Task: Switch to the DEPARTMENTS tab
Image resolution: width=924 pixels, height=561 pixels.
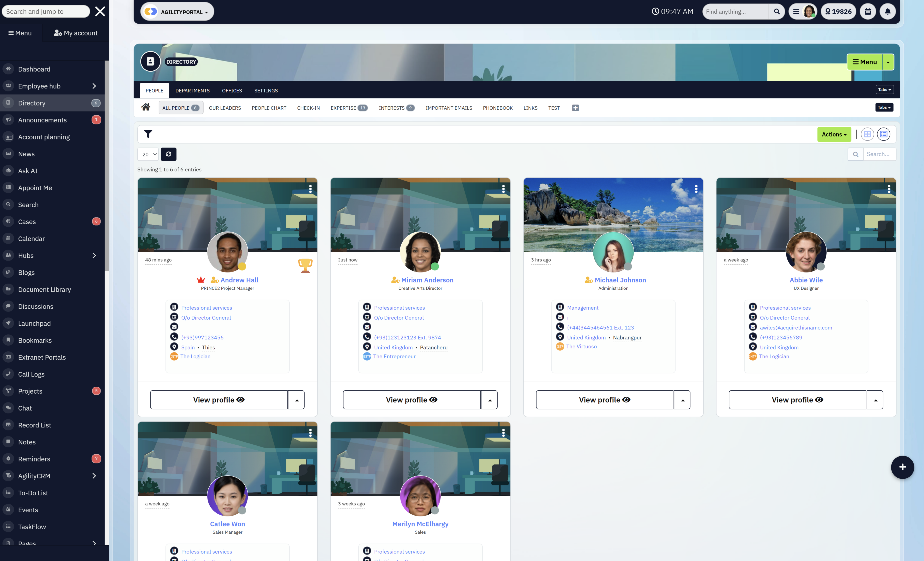Action: point(192,90)
